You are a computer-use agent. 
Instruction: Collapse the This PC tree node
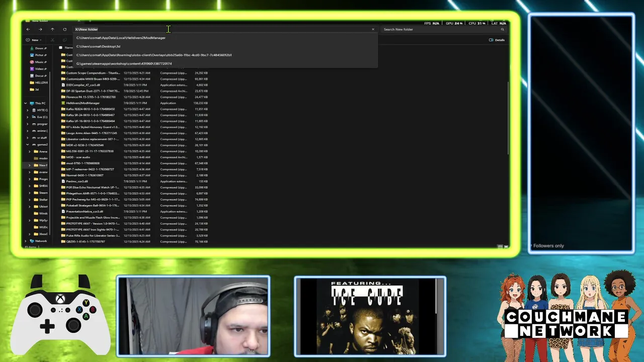click(26, 103)
